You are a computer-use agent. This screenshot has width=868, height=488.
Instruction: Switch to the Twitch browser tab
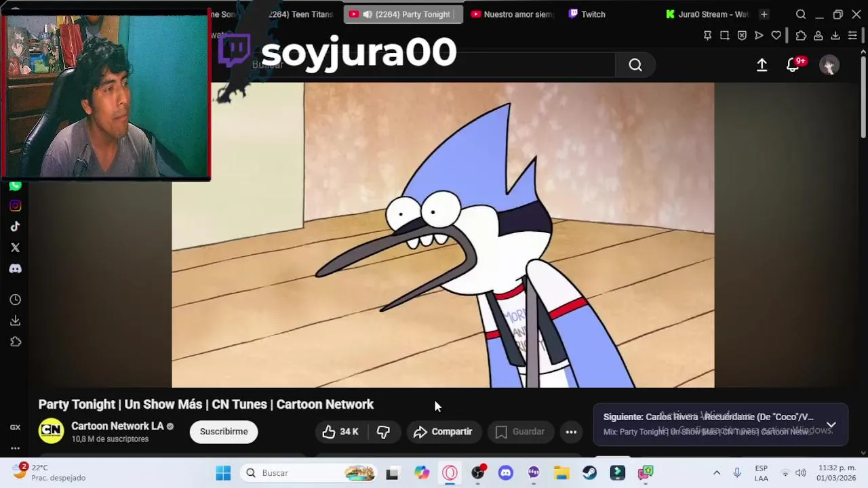(x=587, y=14)
